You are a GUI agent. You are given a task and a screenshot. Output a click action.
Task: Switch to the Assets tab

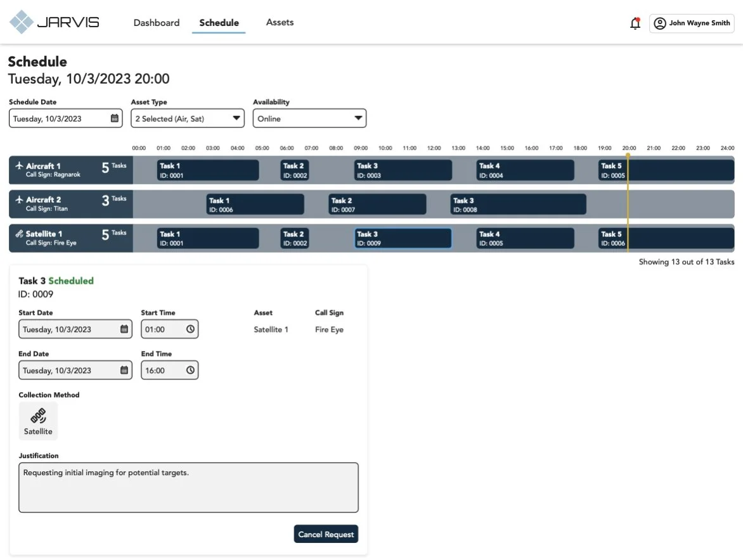click(x=280, y=22)
